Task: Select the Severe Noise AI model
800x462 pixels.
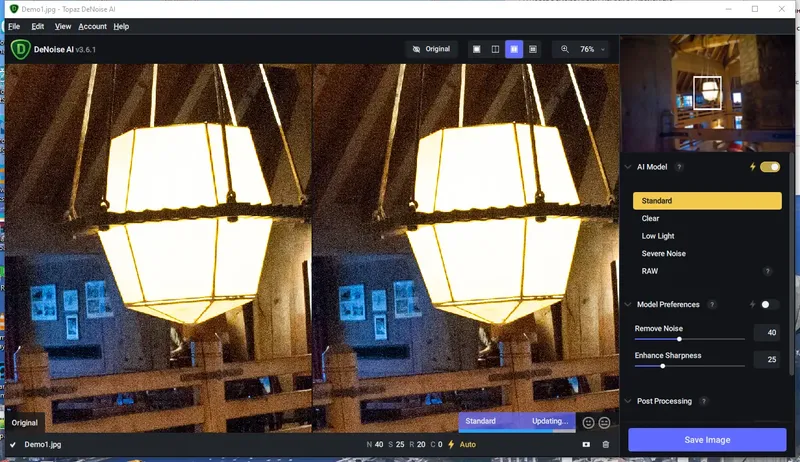Action: tap(707, 253)
